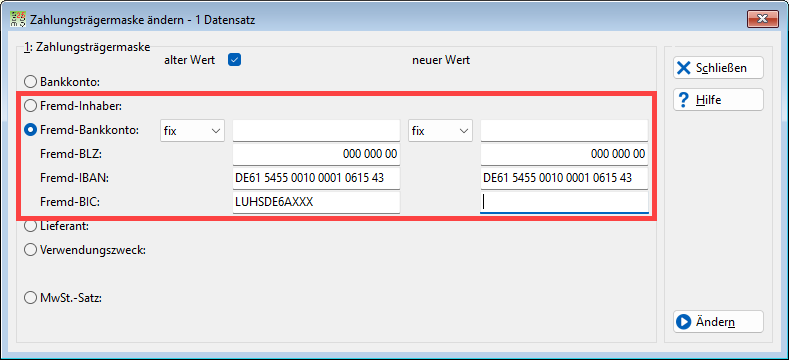
Task: Close the dialog via the red X
Action: tap(763, 20)
